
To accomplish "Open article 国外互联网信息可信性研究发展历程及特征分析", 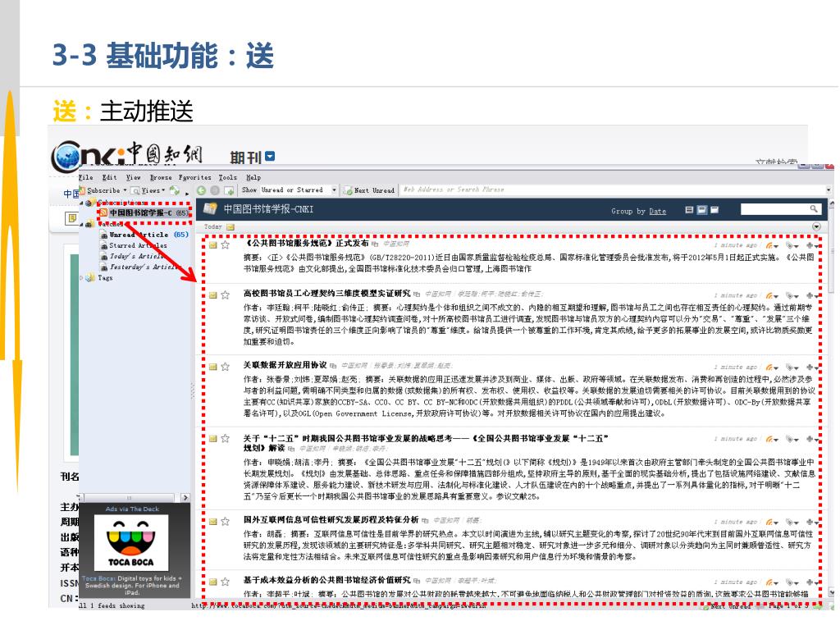I will point(331,519).
